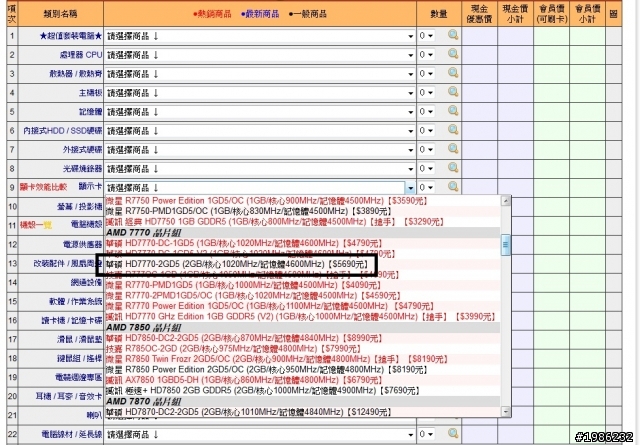Click the 網通設備 category label
640x445 pixels.
tap(86, 283)
